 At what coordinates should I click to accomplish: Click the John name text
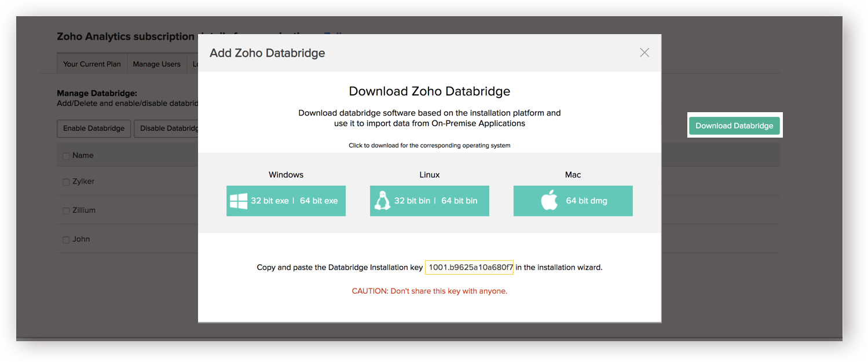pyautogui.click(x=81, y=239)
